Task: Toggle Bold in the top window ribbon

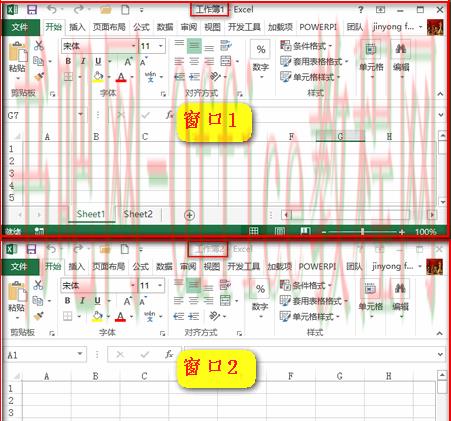Action: (x=68, y=61)
